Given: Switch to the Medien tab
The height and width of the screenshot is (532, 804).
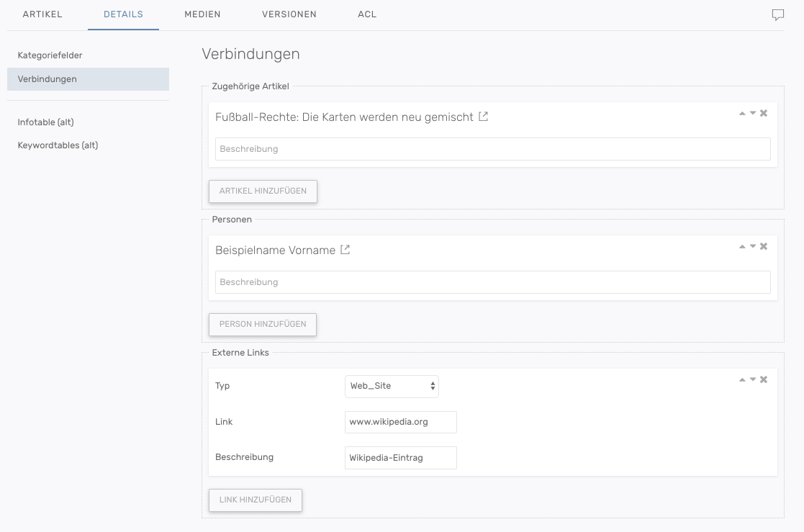Looking at the screenshot, I should [x=202, y=14].
